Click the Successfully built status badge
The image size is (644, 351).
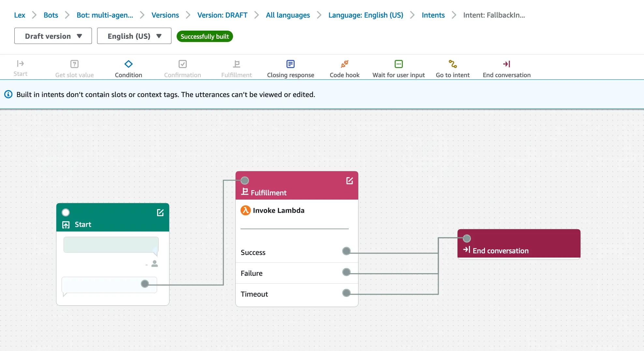pos(205,36)
